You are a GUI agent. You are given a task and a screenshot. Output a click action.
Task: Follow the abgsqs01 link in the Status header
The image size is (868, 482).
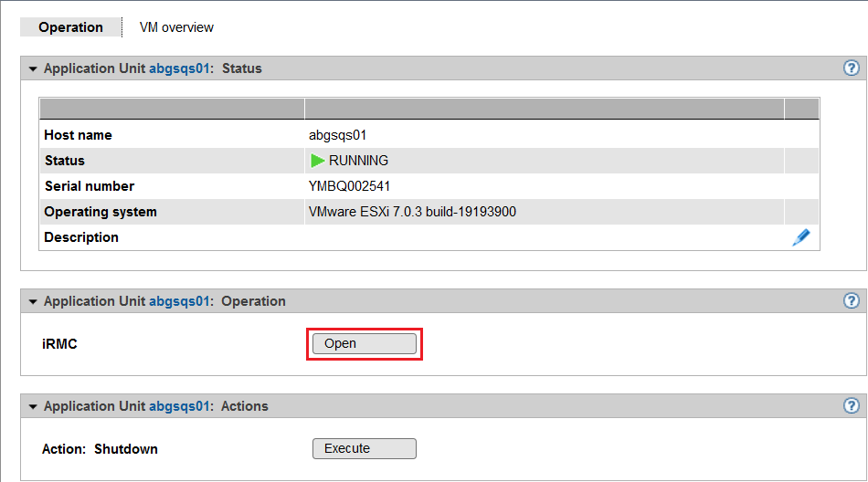click(180, 68)
